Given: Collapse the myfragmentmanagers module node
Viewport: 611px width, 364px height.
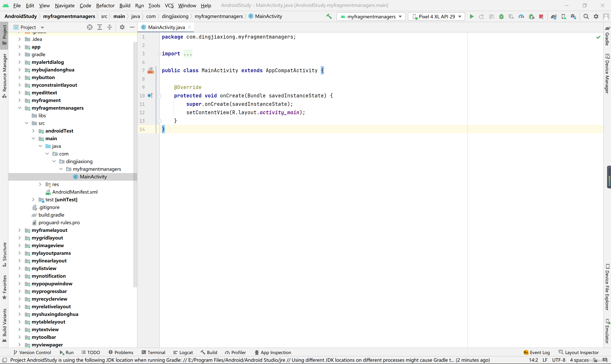Looking at the screenshot, I should click(20, 108).
